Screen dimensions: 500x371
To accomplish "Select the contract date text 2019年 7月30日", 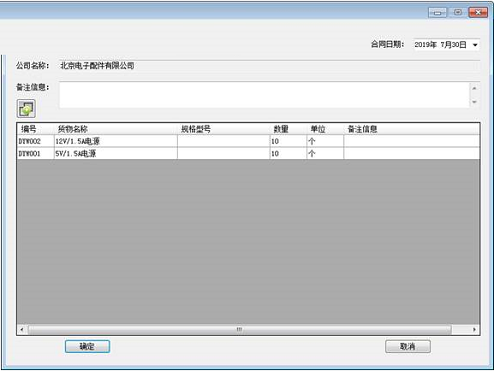I will point(440,45).
